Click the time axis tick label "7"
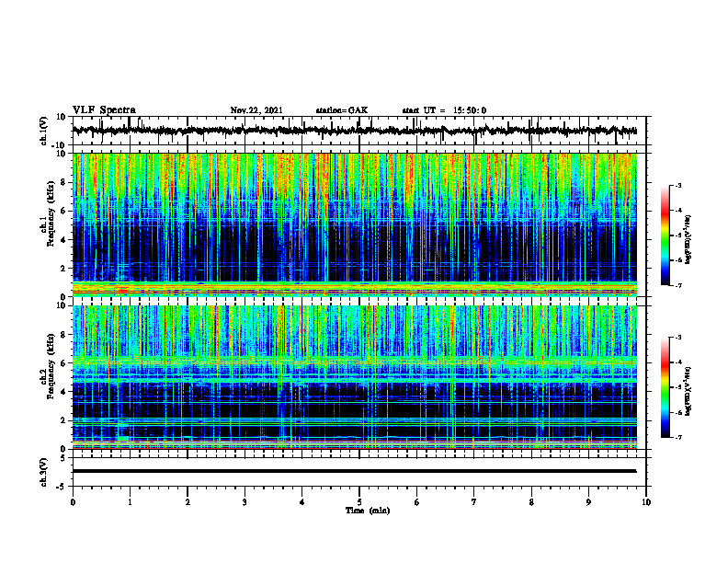This screenshot has height=563, width=728. click(474, 502)
